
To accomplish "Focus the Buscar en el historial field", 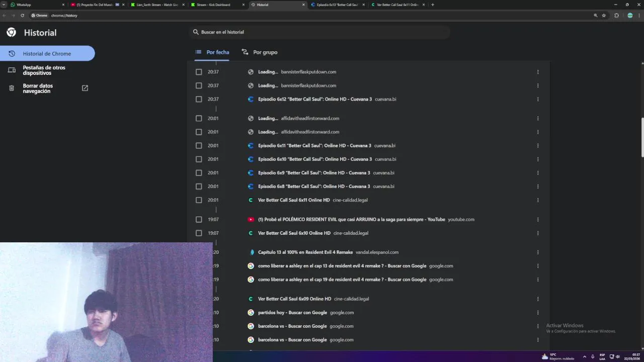I will pos(319,32).
